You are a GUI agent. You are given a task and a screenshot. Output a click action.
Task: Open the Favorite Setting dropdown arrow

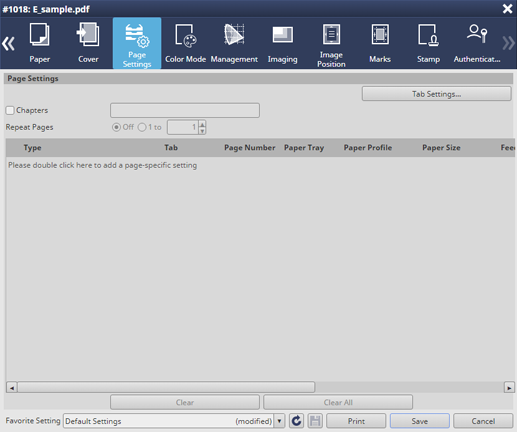pos(279,421)
